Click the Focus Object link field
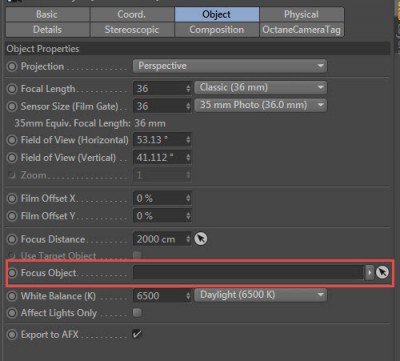The image size is (400, 361). pos(249,273)
